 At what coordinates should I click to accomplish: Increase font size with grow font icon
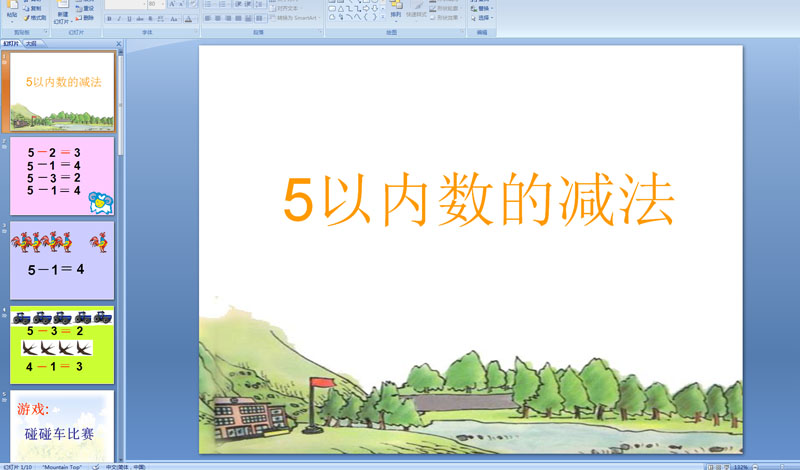[x=172, y=4]
